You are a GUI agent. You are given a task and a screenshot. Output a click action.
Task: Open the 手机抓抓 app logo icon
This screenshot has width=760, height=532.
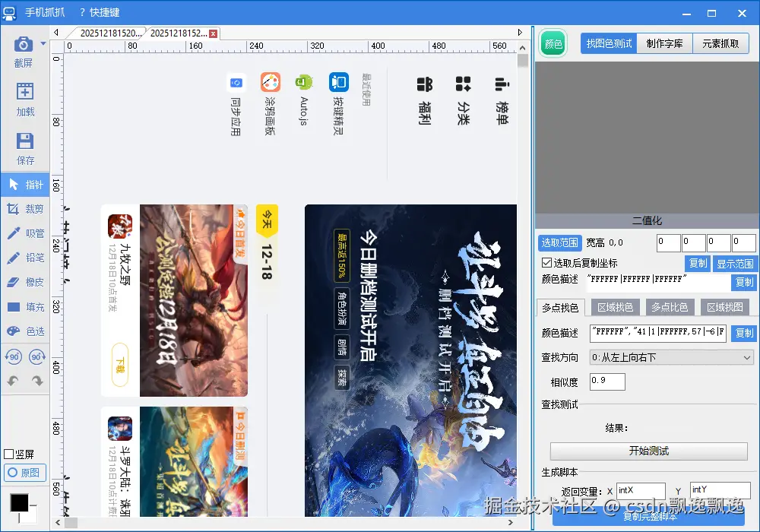pos(8,13)
